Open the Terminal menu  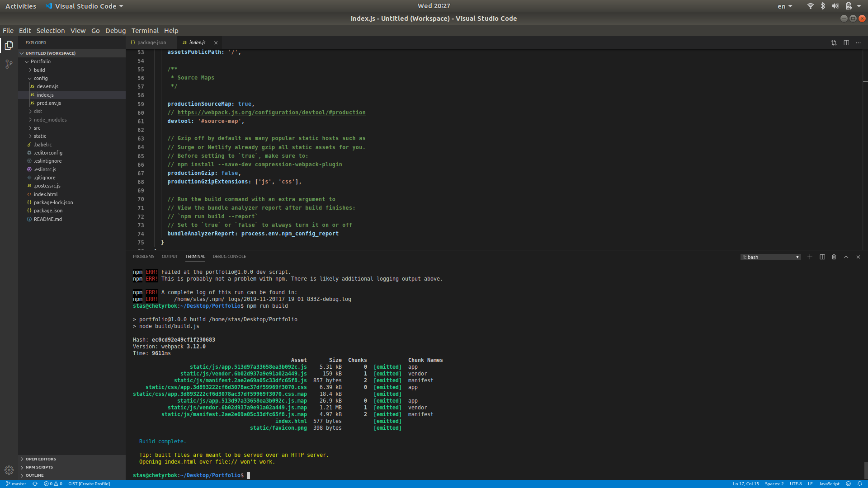(145, 31)
